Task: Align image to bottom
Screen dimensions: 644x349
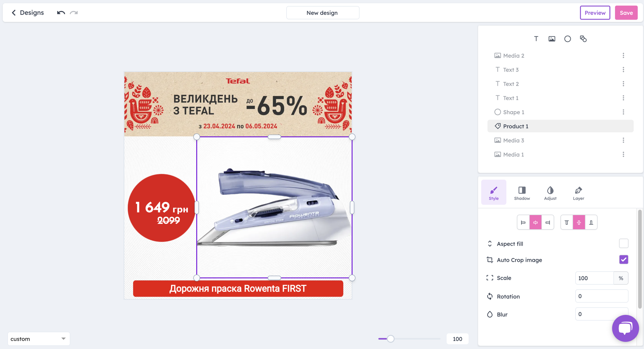Action: 591,222
